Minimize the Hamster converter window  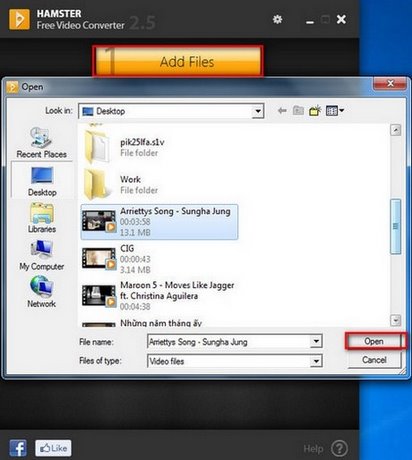point(310,21)
